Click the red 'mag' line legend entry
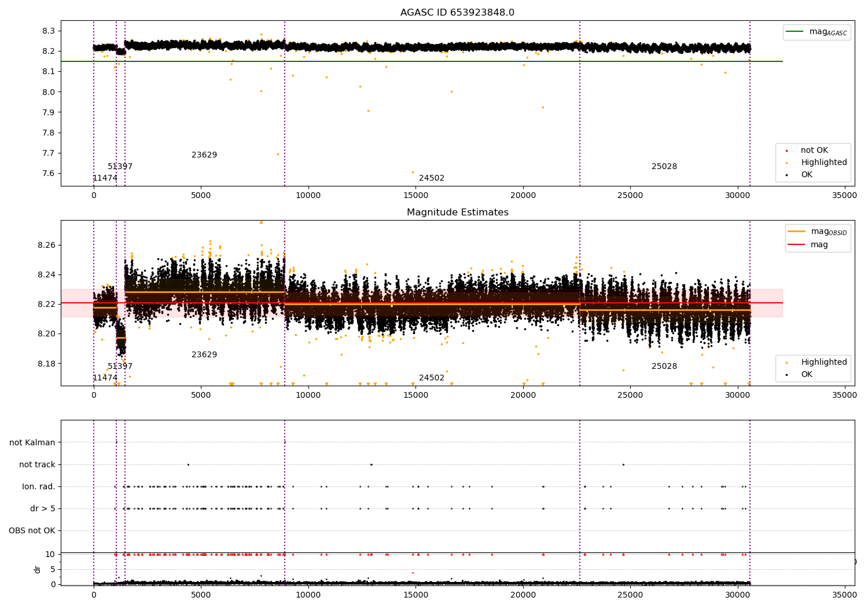Image resolution: width=868 pixels, height=608 pixels. click(808, 245)
